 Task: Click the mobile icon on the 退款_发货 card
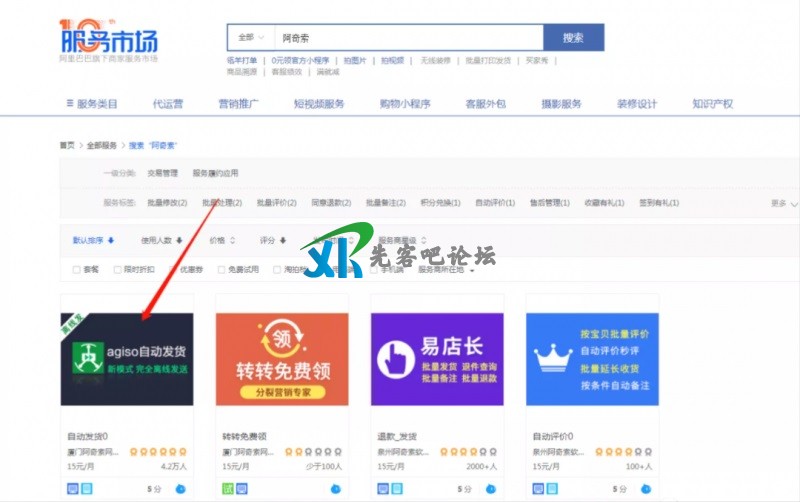[x=397, y=489]
